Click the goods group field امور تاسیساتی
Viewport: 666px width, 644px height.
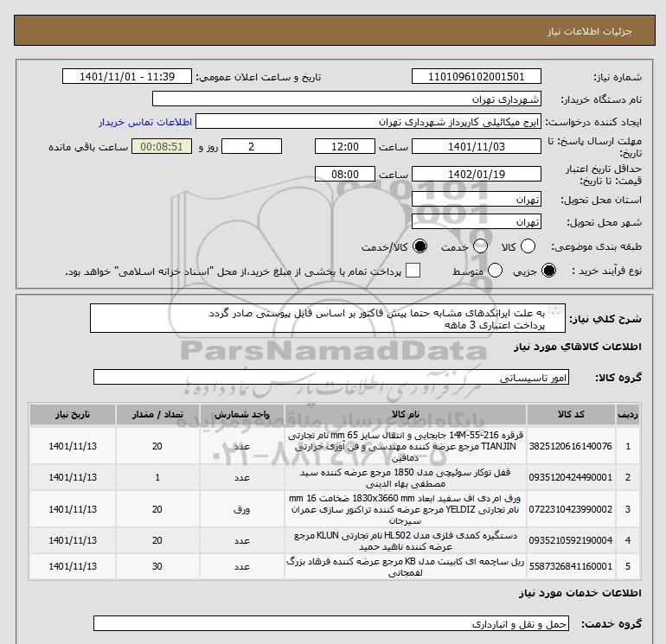pyautogui.click(x=331, y=377)
